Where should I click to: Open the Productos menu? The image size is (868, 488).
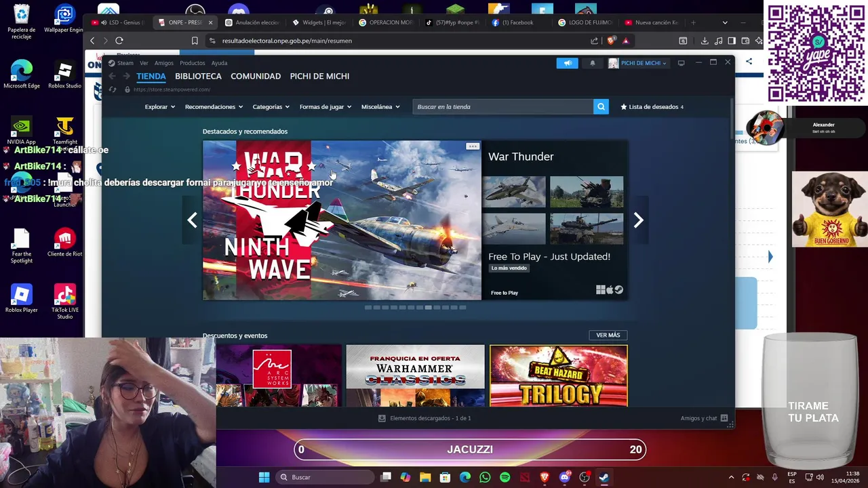pyautogui.click(x=192, y=63)
